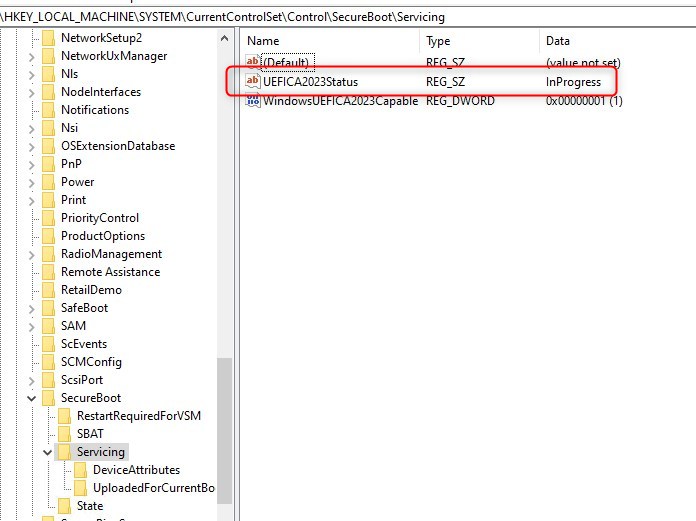Click the WindowsUEFICA2023Capable DWORD value icon
This screenshot has width=696, height=521.
252,101
